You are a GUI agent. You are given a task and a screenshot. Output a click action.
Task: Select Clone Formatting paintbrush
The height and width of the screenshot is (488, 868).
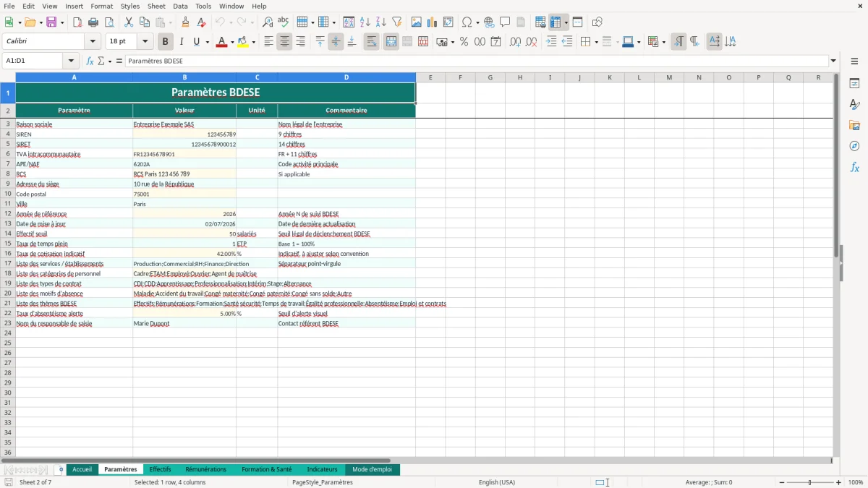[x=185, y=22]
